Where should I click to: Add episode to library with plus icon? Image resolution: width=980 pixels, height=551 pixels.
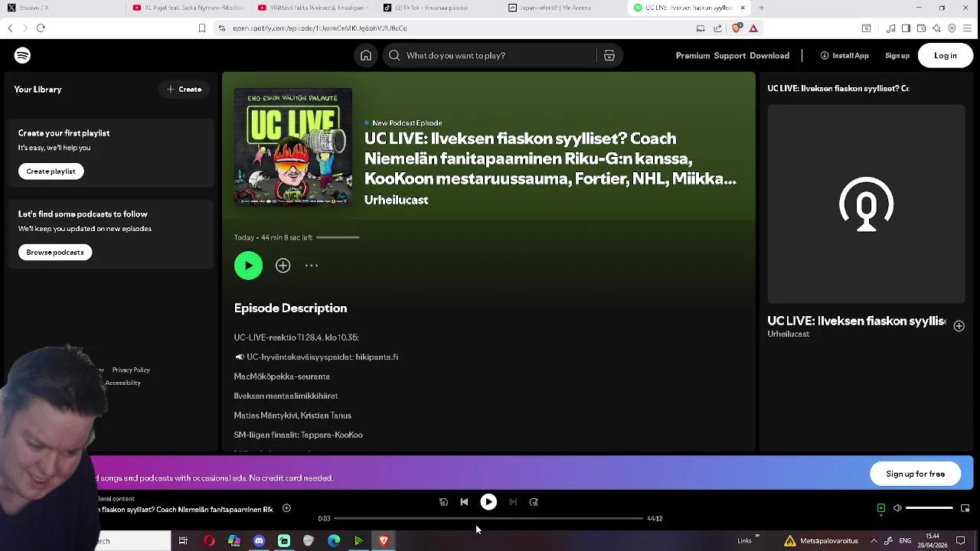pyautogui.click(x=283, y=266)
